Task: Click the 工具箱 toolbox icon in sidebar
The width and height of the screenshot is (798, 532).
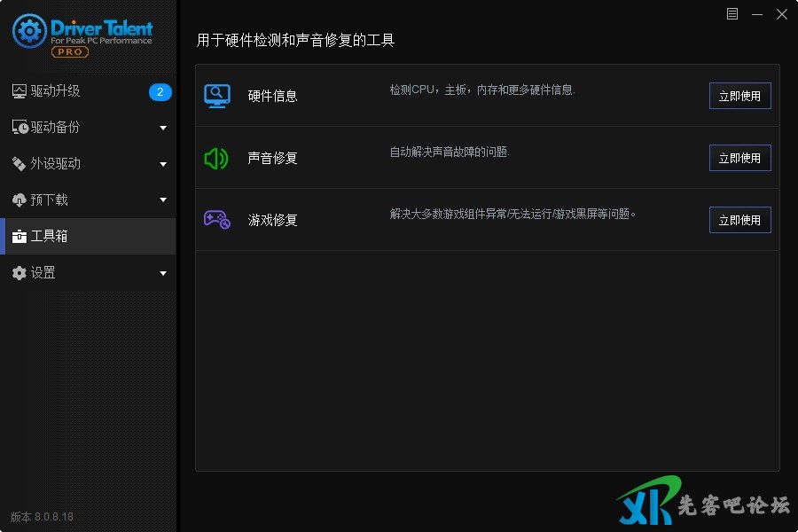Action: click(x=20, y=237)
